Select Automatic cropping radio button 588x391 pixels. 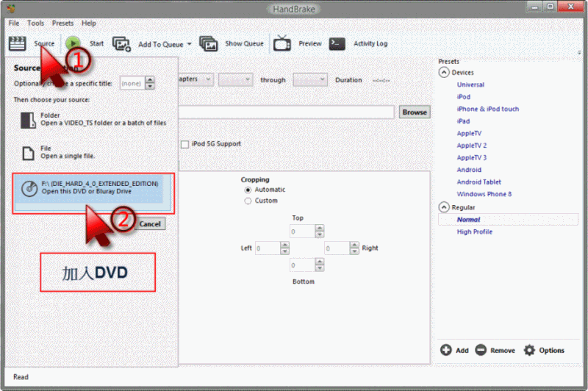pos(248,190)
